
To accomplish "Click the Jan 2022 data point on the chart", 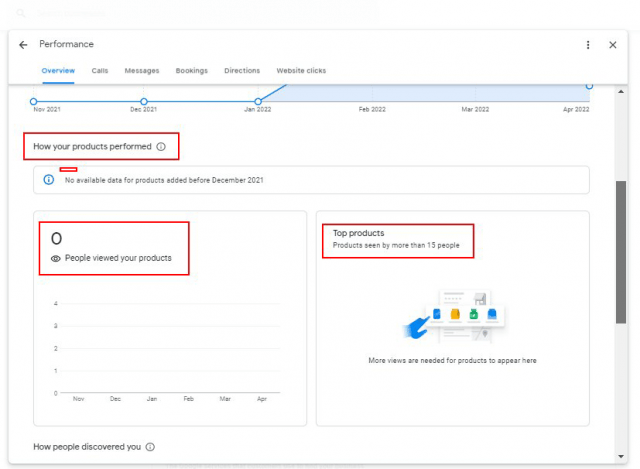I will point(258,101).
